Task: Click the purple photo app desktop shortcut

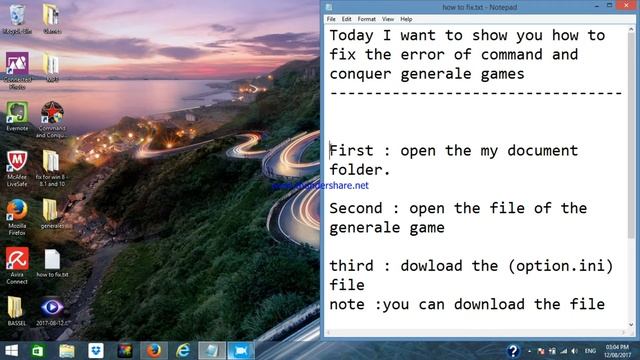Action: coord(17,70)
